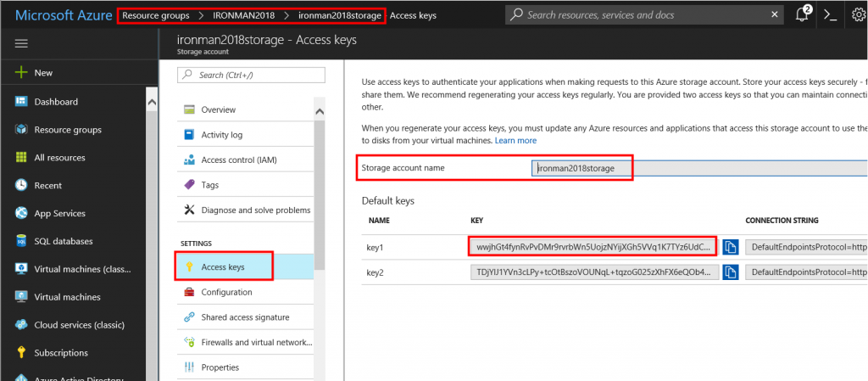The height and width of the screenshot is (381, 868).
Task: Click the SETTINGS section label
Action: [197, 243]
